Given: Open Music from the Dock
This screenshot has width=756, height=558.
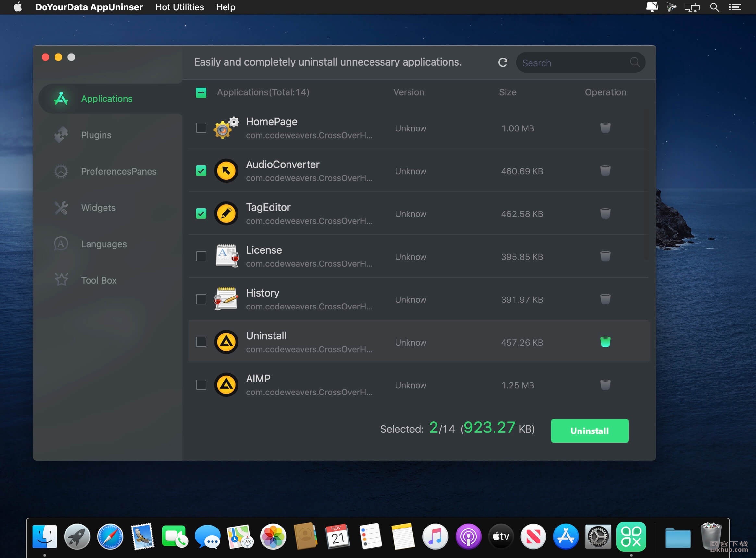Looking at the screenshot, I should coord(435,536).
